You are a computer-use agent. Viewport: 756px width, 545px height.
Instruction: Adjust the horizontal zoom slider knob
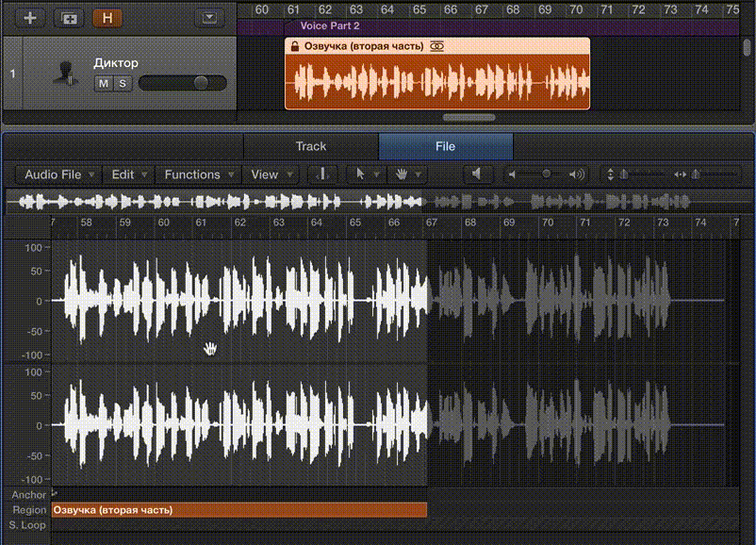click(x=696, y=174)
